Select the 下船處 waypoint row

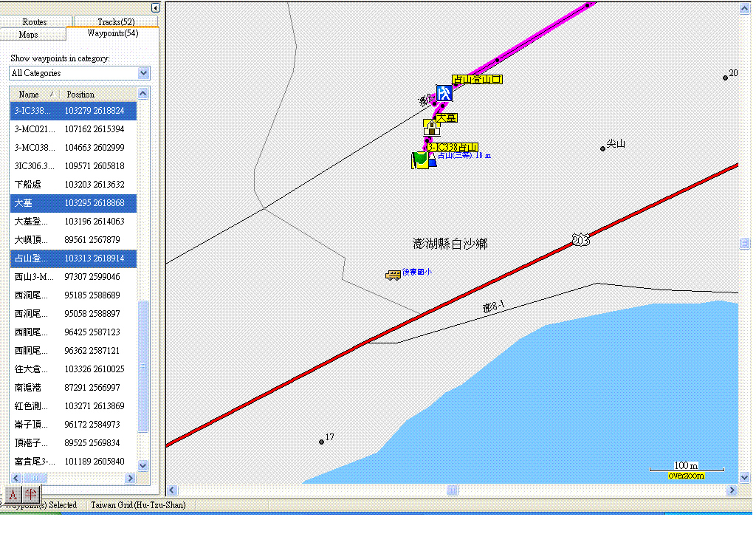[x=73, y=185]
